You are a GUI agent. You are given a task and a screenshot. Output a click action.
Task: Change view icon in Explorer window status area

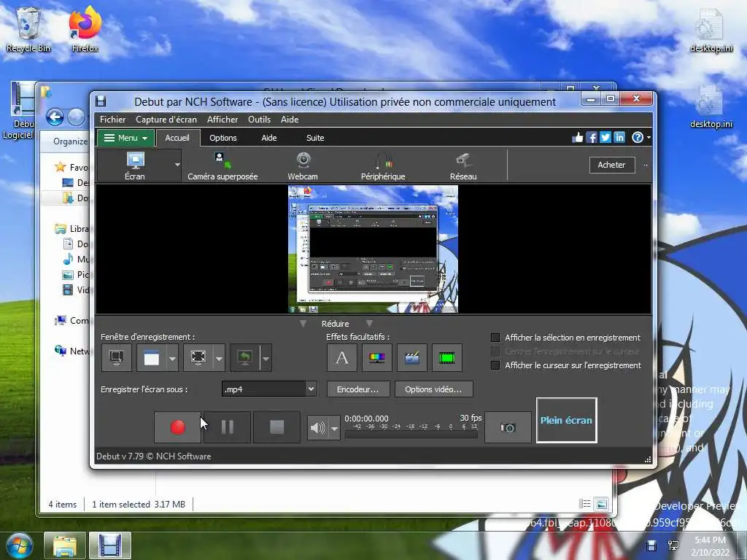pyautogui.click(x=584, y=504)
